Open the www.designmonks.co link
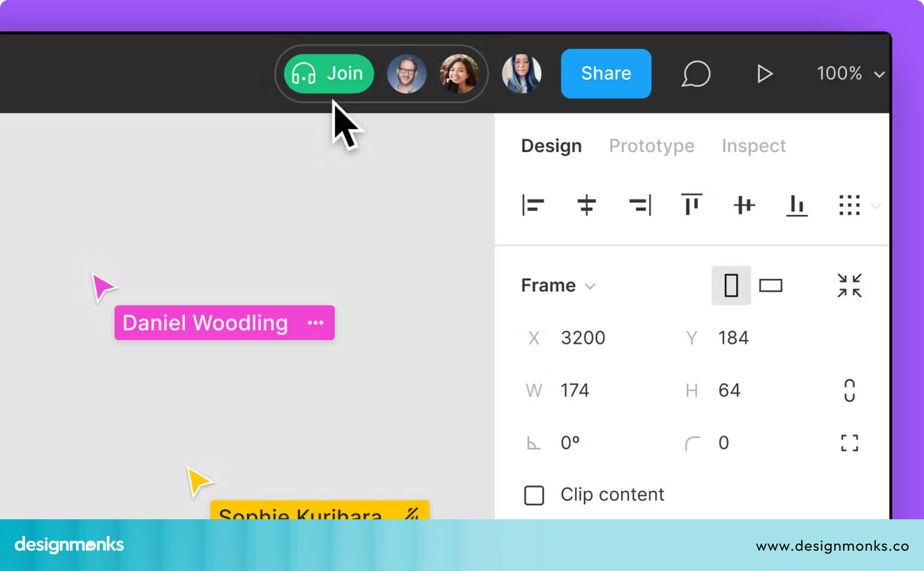The width and height of the screenshot is (924, 571). [x=832, y=546]
